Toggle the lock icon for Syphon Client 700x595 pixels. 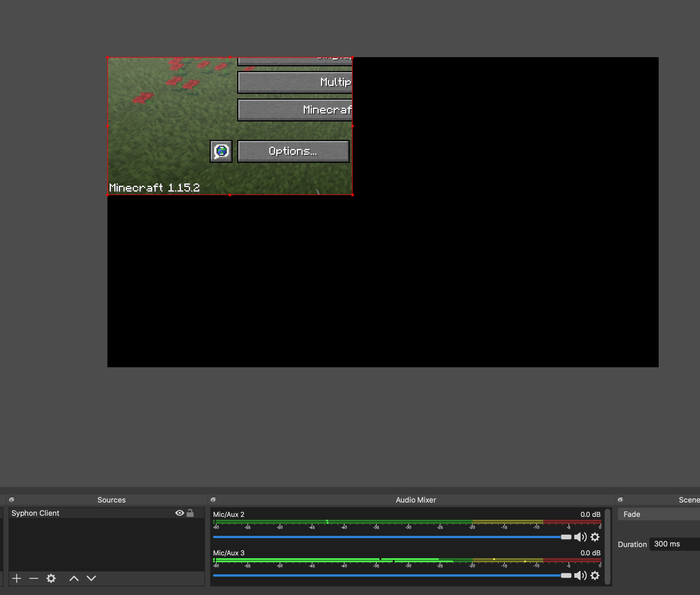click(190, 513)
